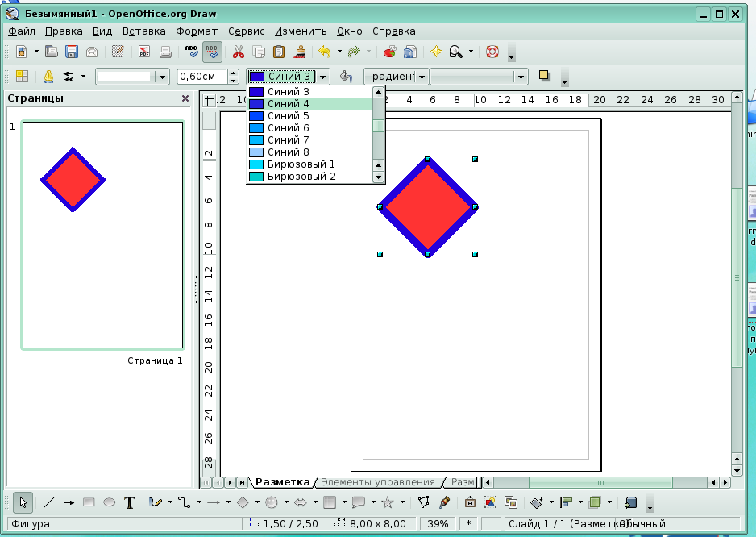Collapse the line color dropdown arrow

coord(322,77)
